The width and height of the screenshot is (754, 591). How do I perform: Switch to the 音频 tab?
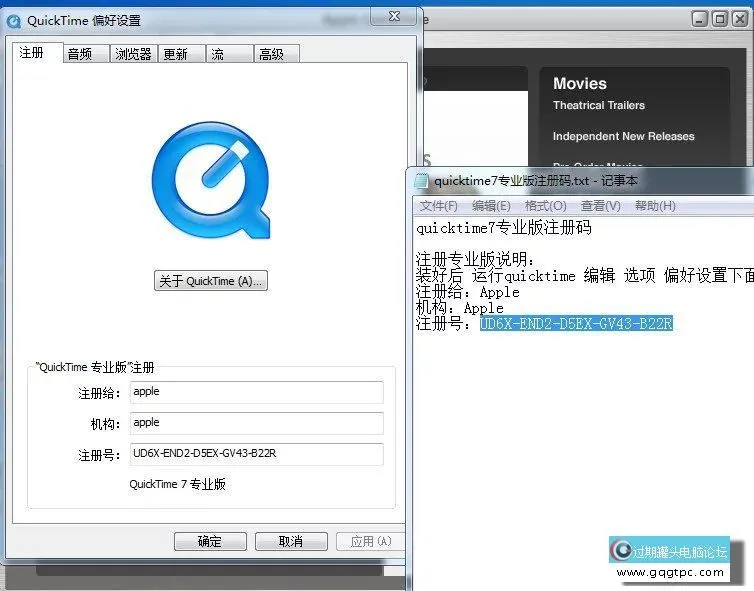point(86,54)
